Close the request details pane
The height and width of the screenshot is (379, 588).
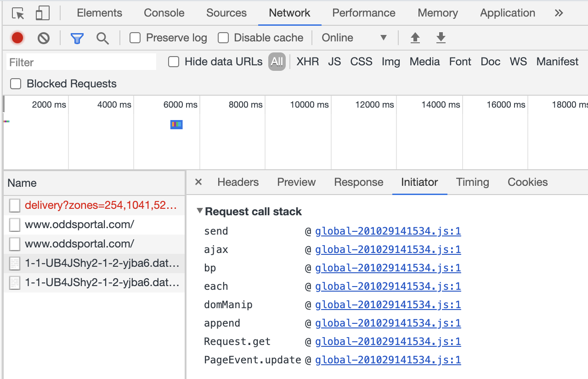click(x=198, y=182)
